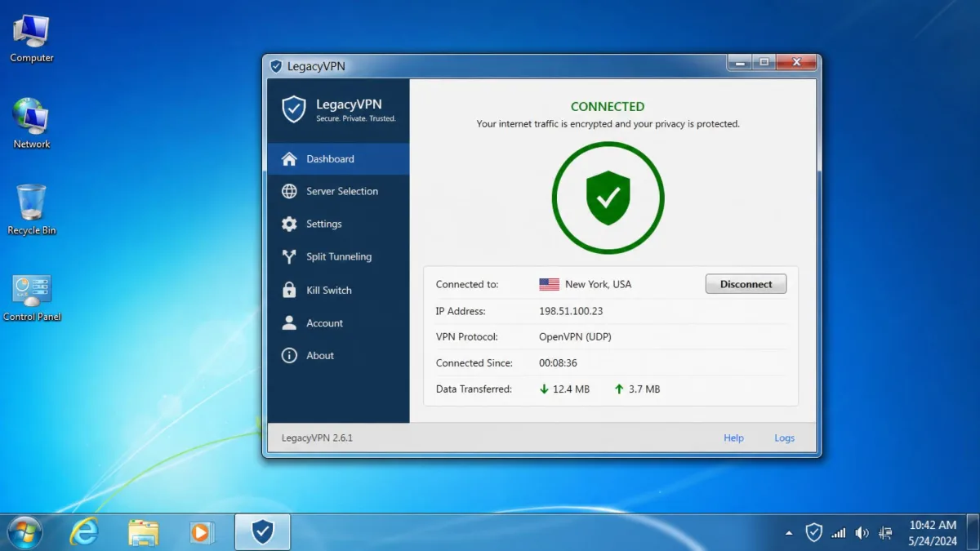This screenshot has width=980, height=551.
Task: Click the Action Center flag tray icon
Action: (x=885, y=533)
